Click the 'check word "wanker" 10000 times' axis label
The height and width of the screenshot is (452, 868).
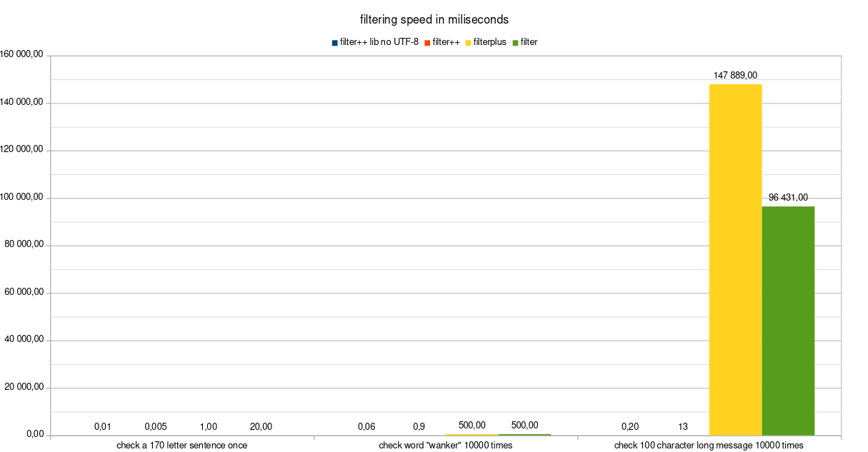[x=445, y=446]
